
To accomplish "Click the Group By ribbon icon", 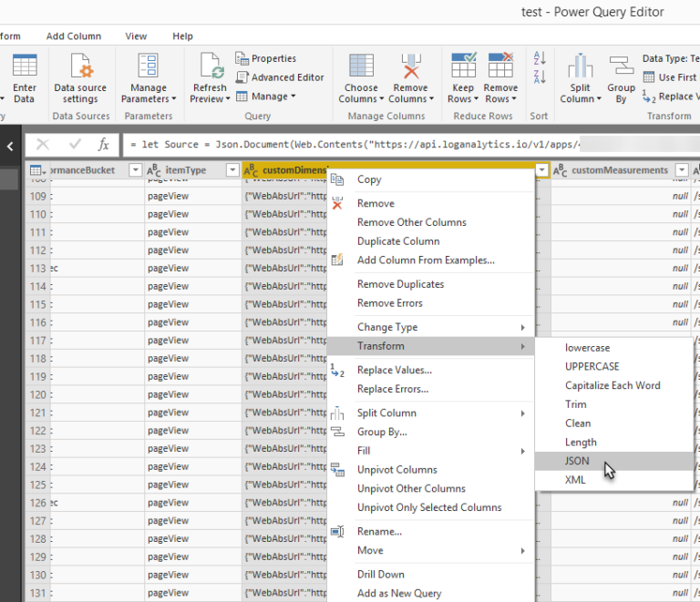I will [x=622, y=66].
